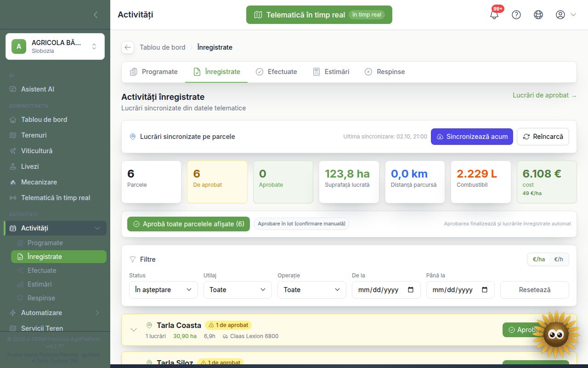Switch to the Efectuate tab
The height and width of the screenshot is (368, 588).
(x=277, y=72)
